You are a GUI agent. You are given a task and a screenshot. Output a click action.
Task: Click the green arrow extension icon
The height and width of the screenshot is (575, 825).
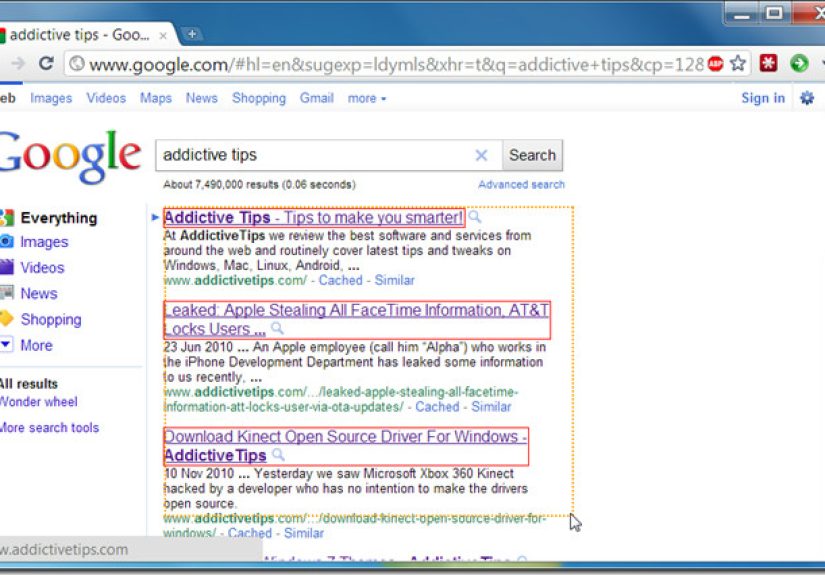coord(799,64)
